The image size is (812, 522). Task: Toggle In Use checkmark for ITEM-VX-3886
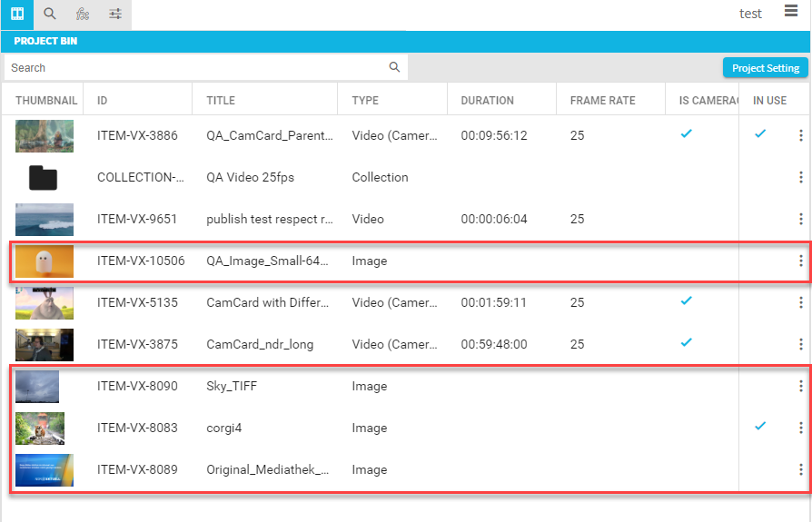[x=760, y=134]
